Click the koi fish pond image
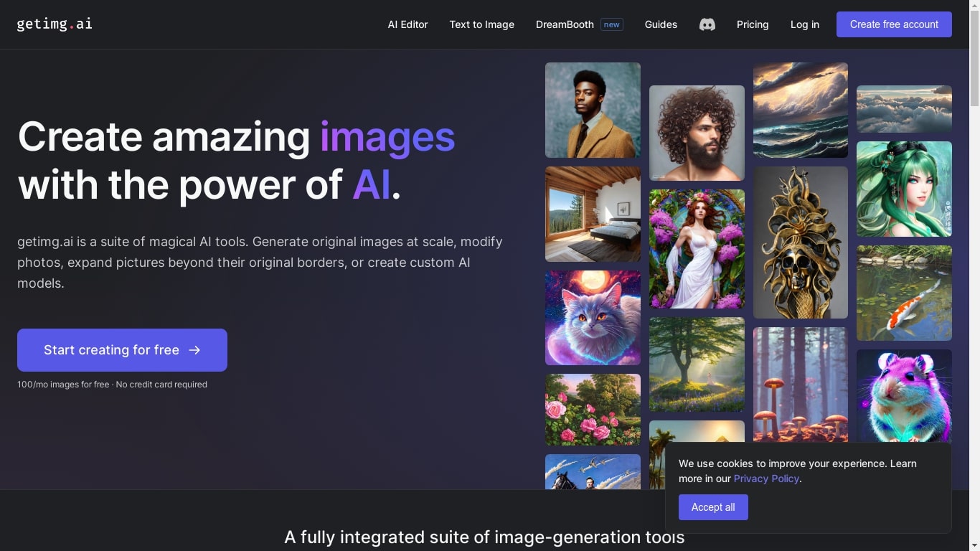 tap(904, 293)
